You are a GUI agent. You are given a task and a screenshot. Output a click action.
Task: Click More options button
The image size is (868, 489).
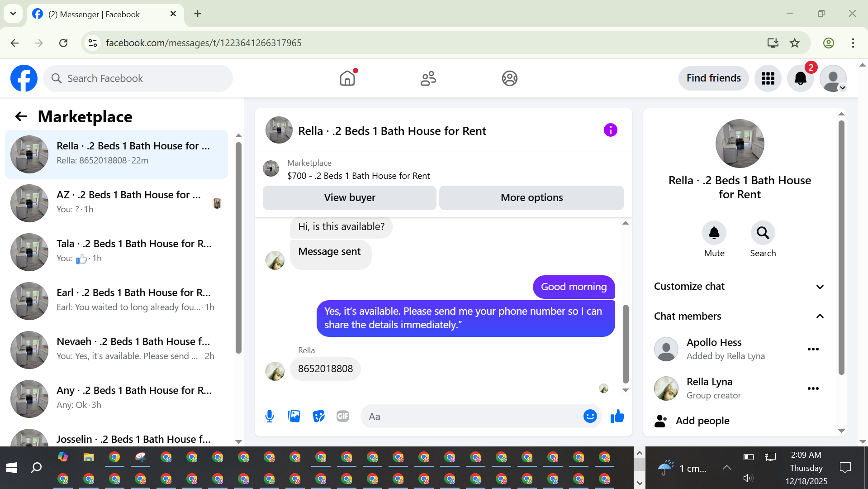532,198
